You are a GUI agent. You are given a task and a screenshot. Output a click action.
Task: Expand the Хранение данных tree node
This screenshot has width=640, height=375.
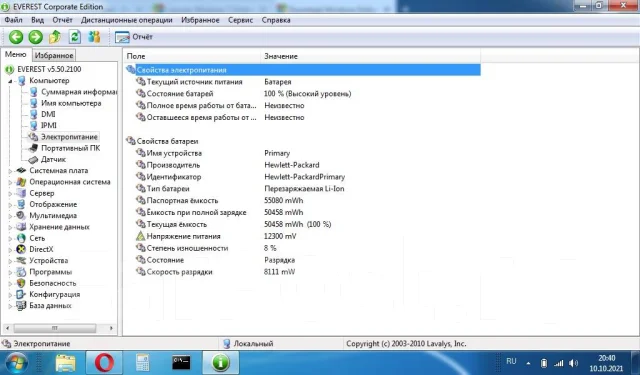(10, 227)
